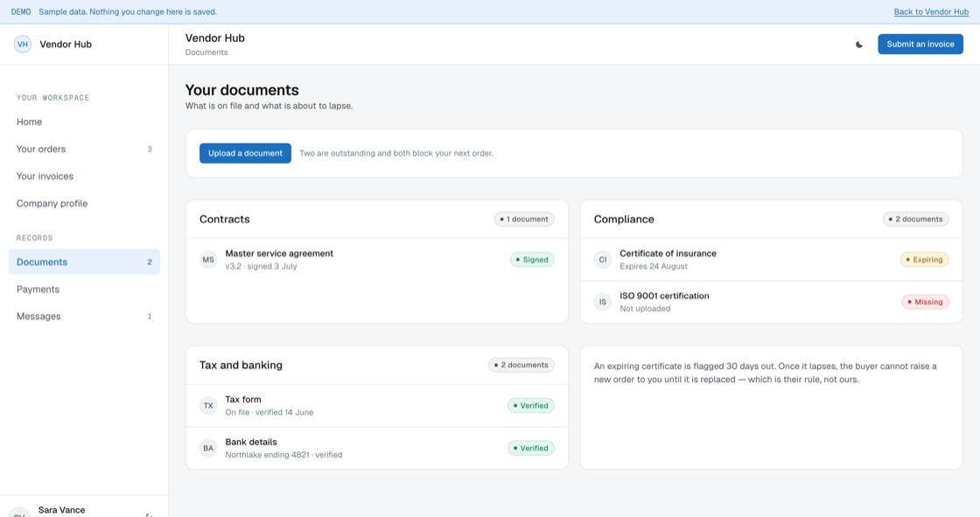Click the DEMO label in the banner

21,12
